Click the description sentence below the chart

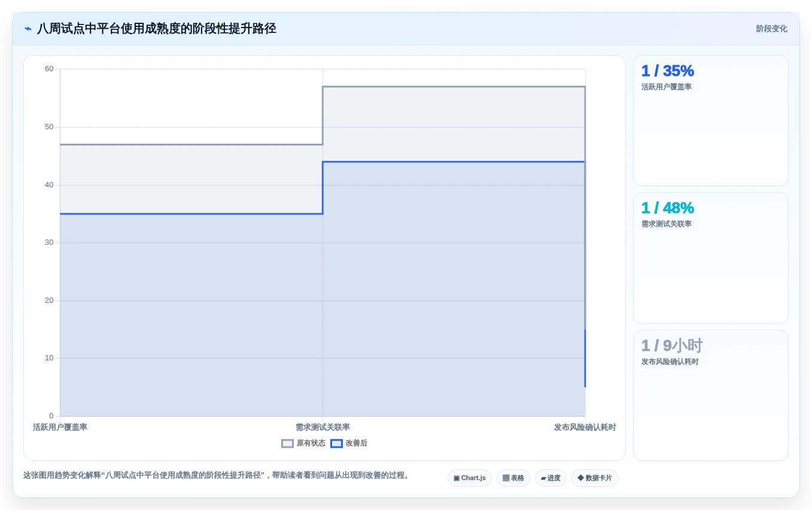coord(218,475)
